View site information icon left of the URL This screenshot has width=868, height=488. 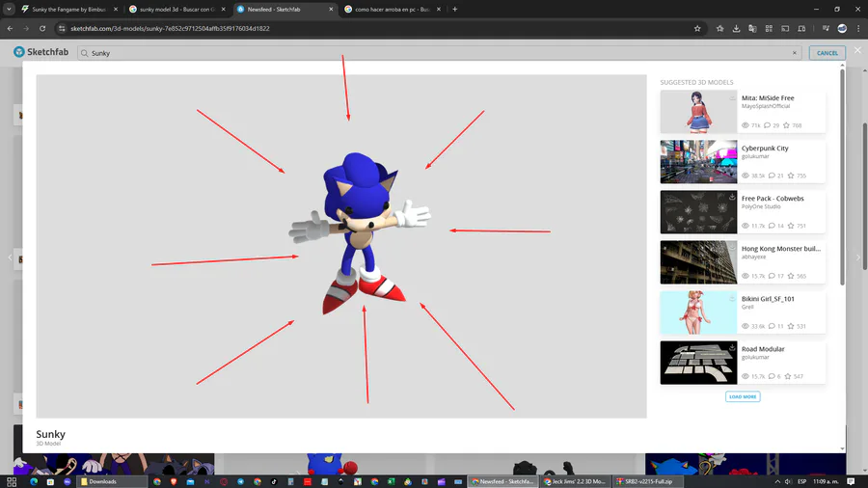(x=62, y=28)
